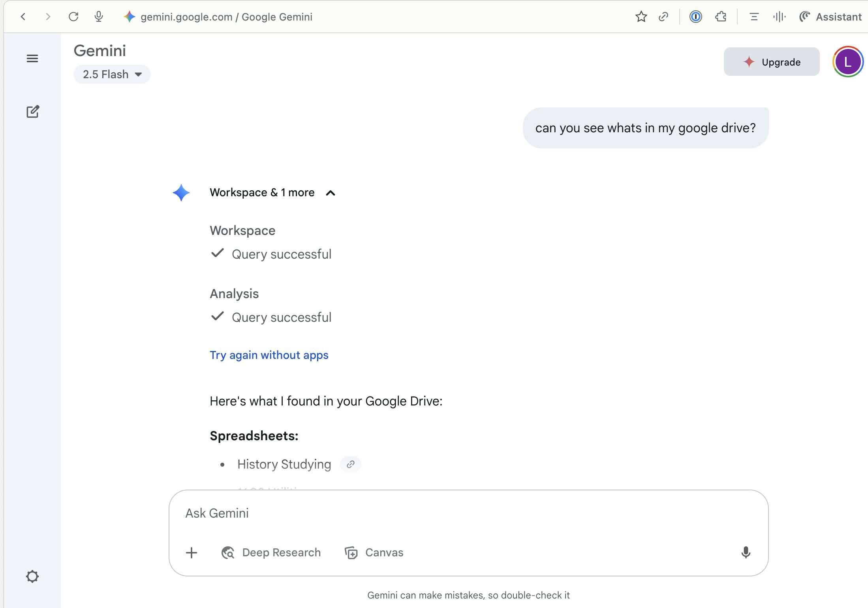Open the 1Password extension icon
Image resolution: width=868 pixels, height=608 pixels.
coord(695,17)
